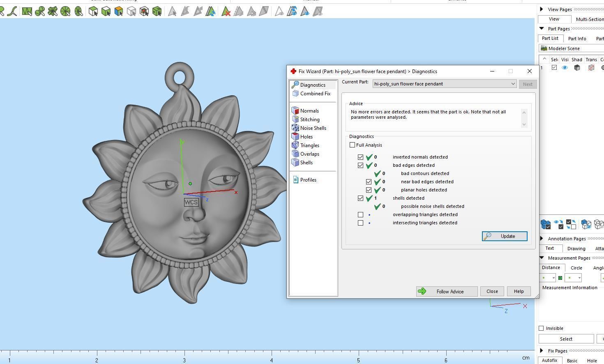Viewport: 604px width, 364px height.
Task: Click the blue cubes select-all parts icon
Action: click(546, 224)
